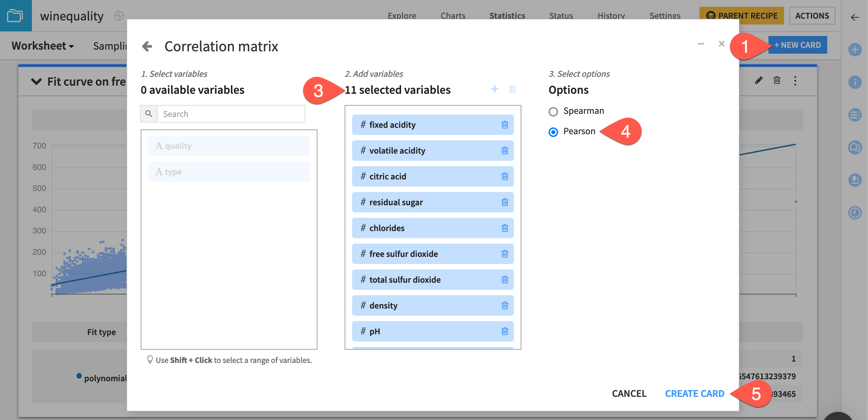Select the density variable row
Screen dimensions: 868x420
click(433, 305)
